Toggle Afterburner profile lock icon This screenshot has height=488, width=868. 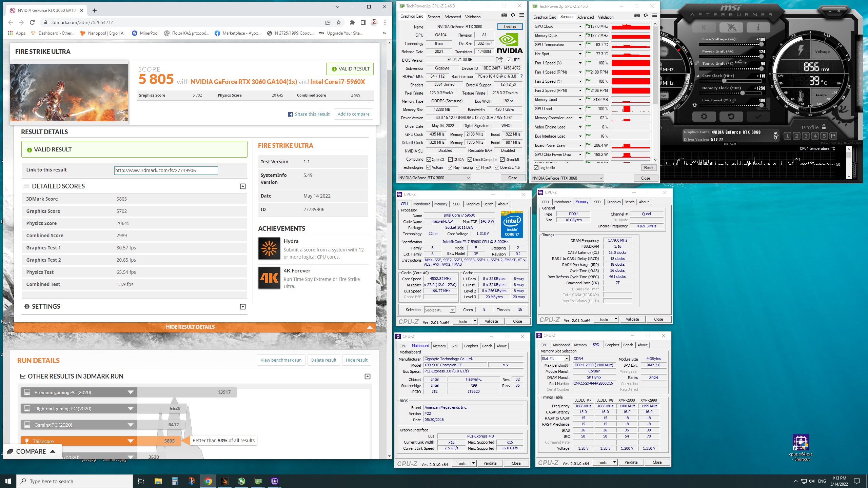point(824,127)
